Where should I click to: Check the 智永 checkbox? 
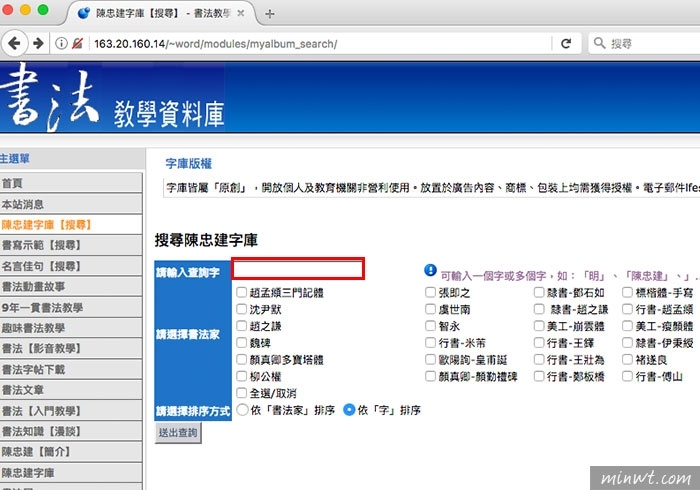(x=430, y=326)
